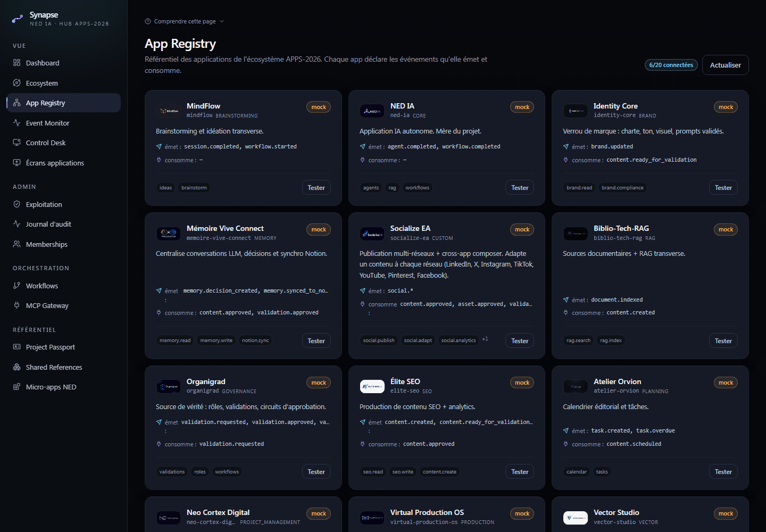The height and width of the screenshot is (532, 766).
Task: Click the +1 extra tags indicator
Action: click(485, 339)
